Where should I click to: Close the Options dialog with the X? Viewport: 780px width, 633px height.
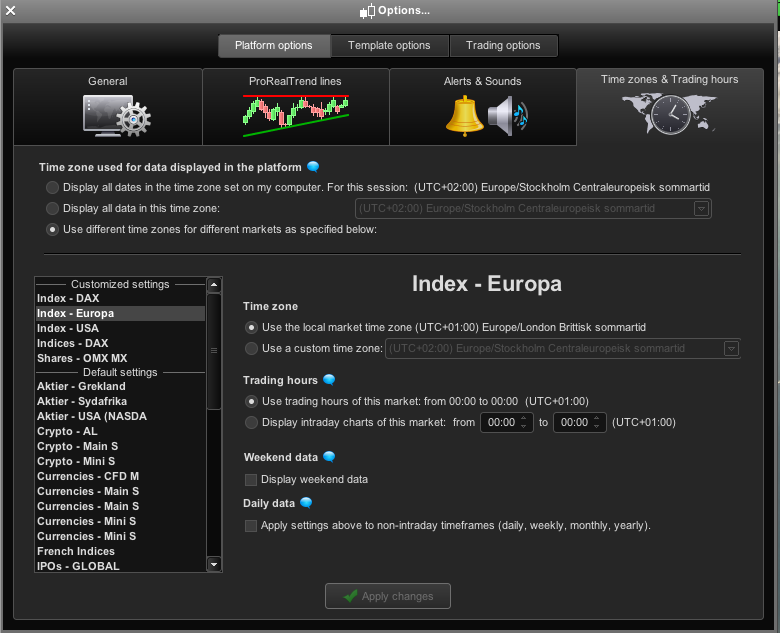click(10, 10)
